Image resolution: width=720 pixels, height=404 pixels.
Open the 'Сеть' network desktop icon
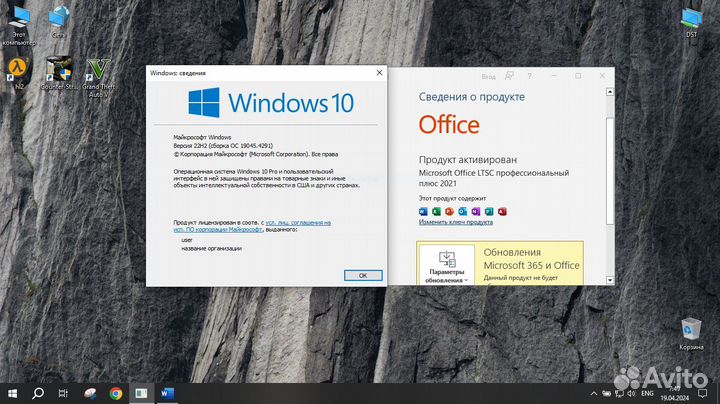coord(58,21)
